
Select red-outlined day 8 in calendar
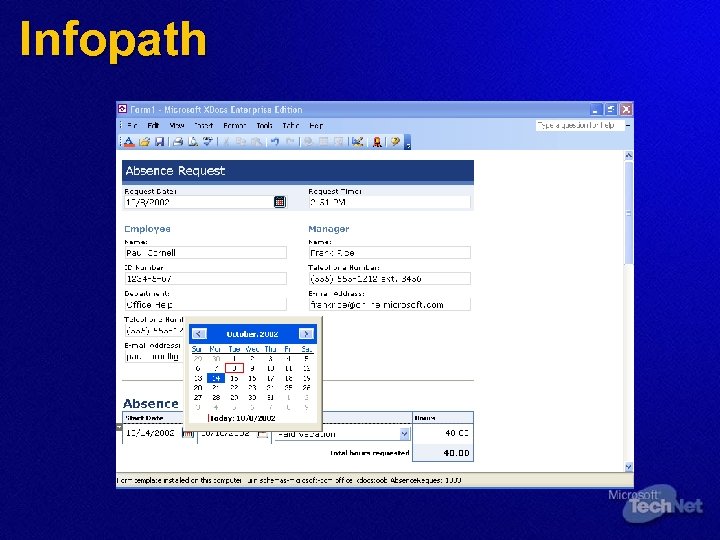(x=234, y=368)
